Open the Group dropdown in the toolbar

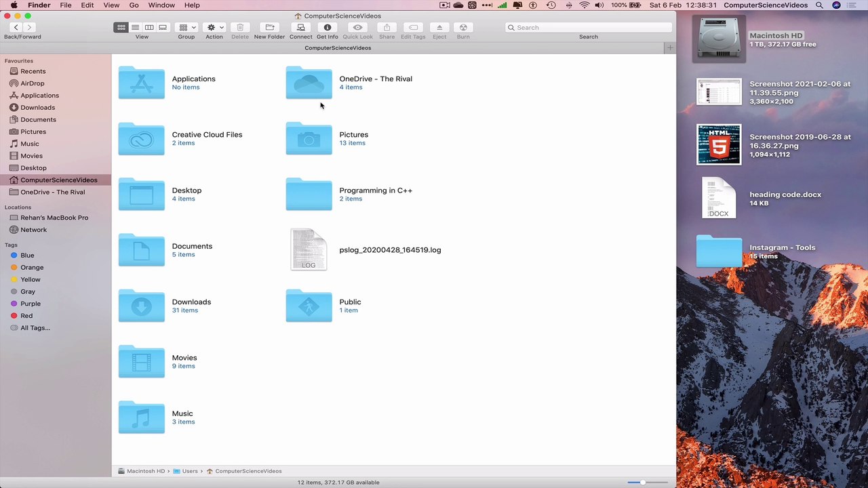pyautogui.click(x=186, y=27)
